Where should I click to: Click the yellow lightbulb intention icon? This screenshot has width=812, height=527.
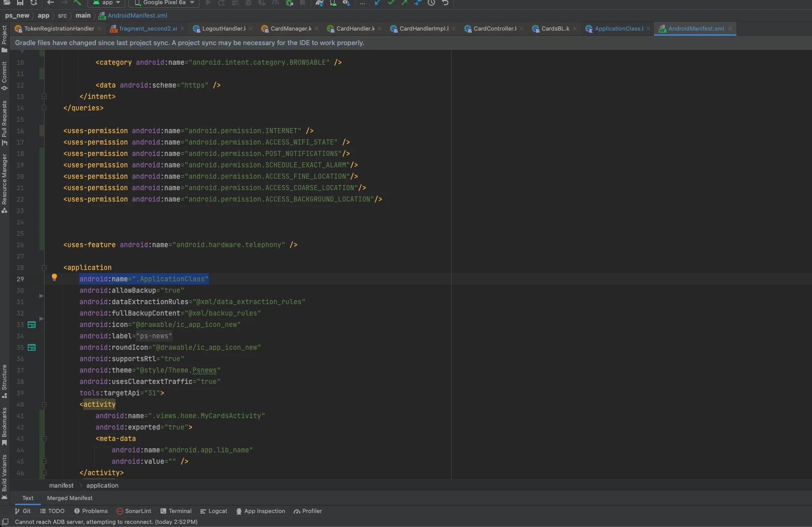54,277
